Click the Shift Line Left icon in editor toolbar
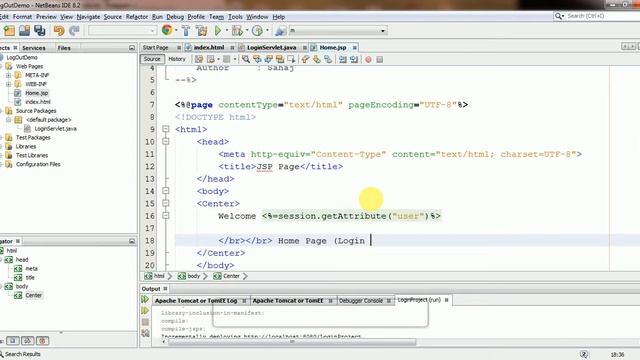Image resolution: width=640 pixels, height=360 pixels. tap(343, 60)
